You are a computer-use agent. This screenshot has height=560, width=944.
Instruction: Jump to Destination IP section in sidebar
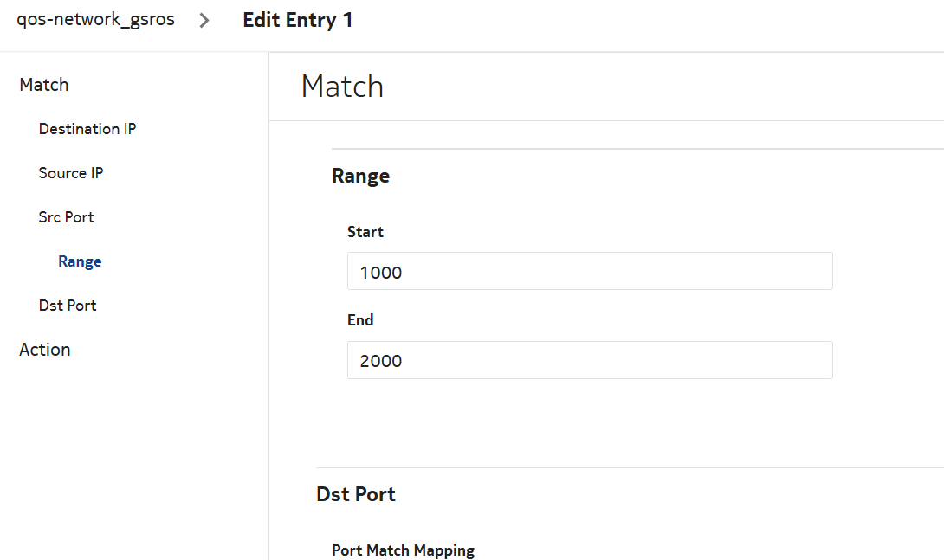(x=87, y=129)
